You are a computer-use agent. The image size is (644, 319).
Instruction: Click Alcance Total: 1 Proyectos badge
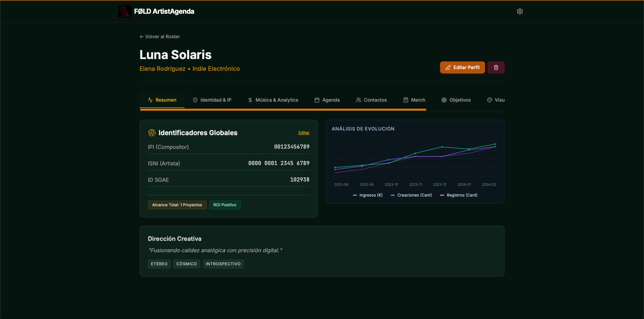[177, 205]
